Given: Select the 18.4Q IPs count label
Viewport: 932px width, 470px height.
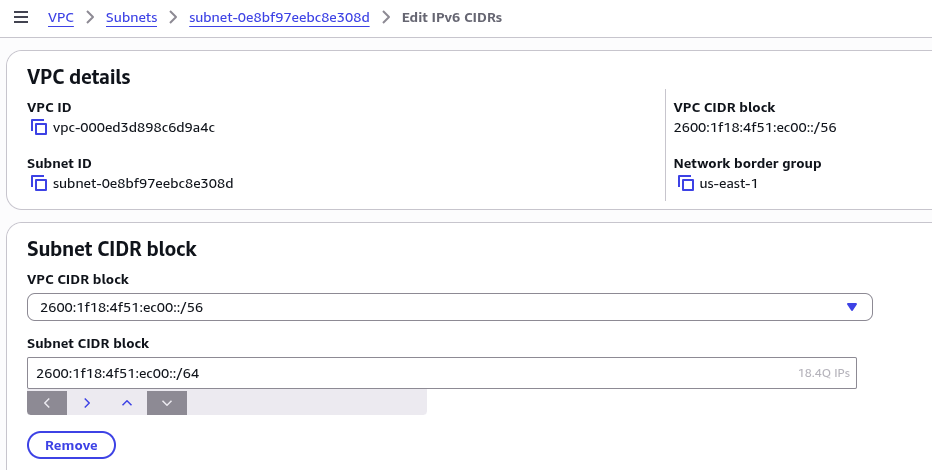Looking at the screenshot, I should [823, 373].
